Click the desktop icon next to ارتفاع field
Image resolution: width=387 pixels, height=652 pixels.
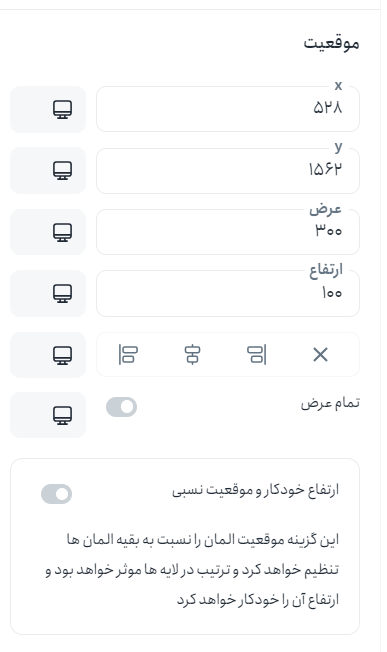pyautogui.click(x=62, y=293)
